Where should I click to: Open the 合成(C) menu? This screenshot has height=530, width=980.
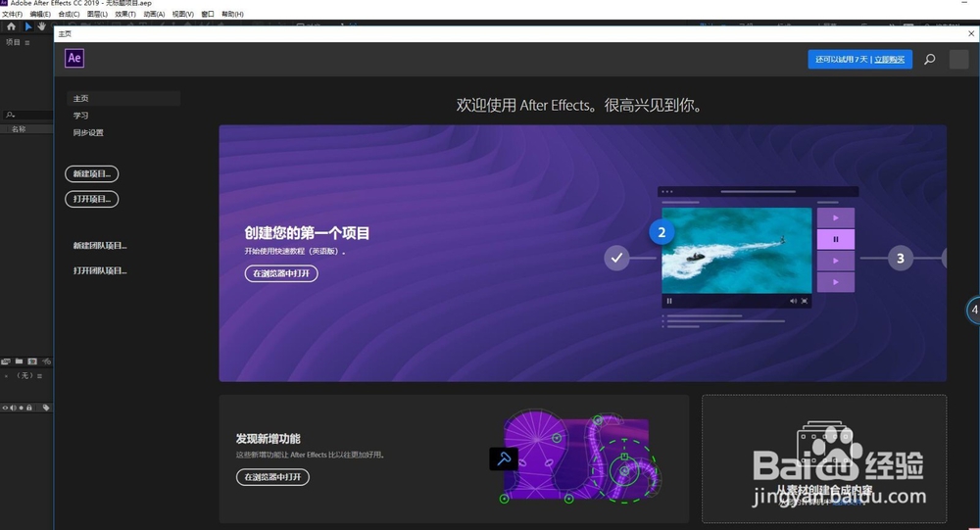(69, 14)
